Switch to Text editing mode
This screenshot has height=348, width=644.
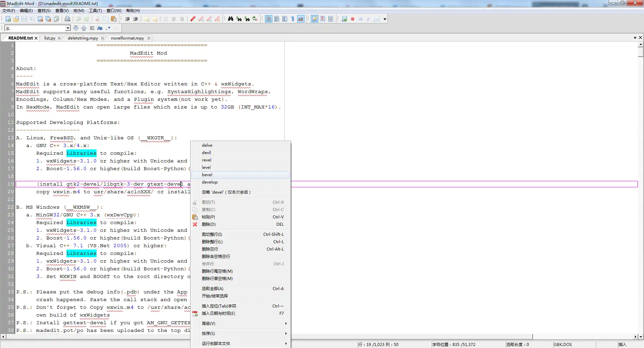315,19
